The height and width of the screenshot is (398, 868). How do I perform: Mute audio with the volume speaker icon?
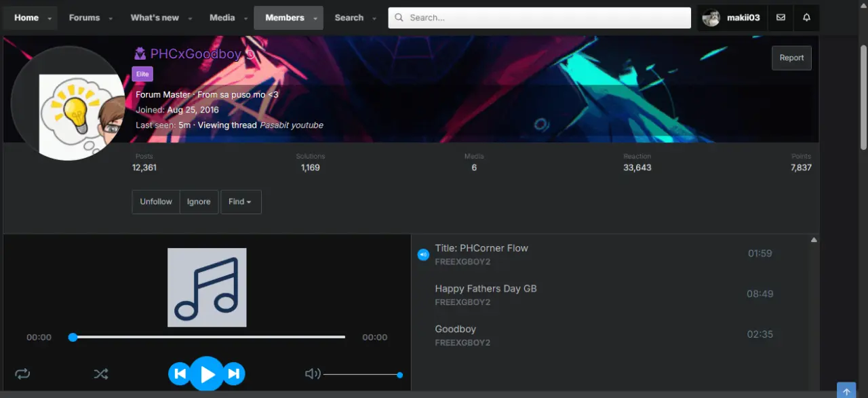(312, 374)
